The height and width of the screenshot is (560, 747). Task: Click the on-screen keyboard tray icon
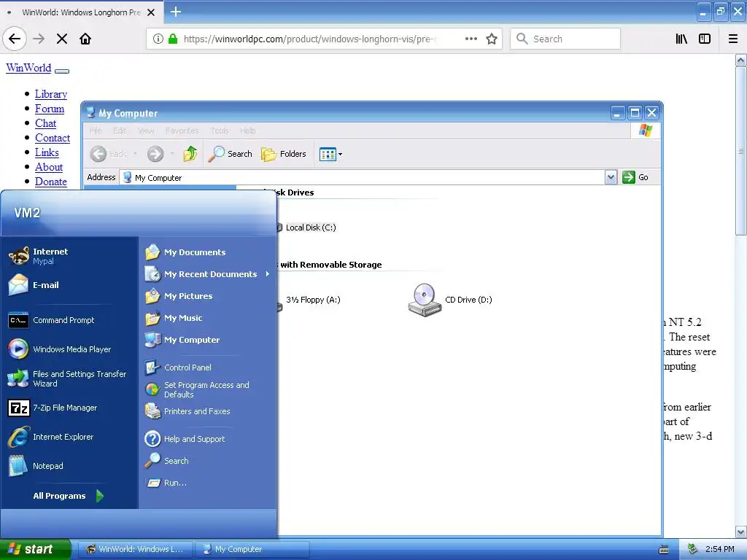(x=664, y=550)
